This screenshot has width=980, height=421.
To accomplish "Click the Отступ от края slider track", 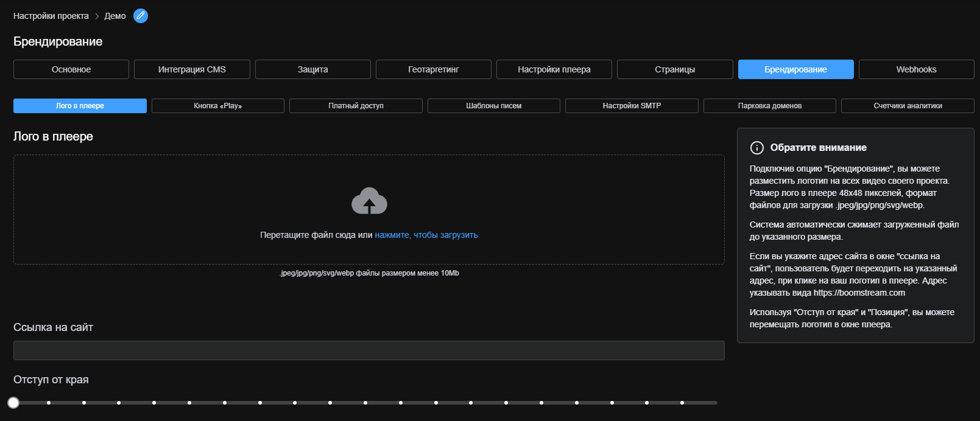I will [365, 402].
